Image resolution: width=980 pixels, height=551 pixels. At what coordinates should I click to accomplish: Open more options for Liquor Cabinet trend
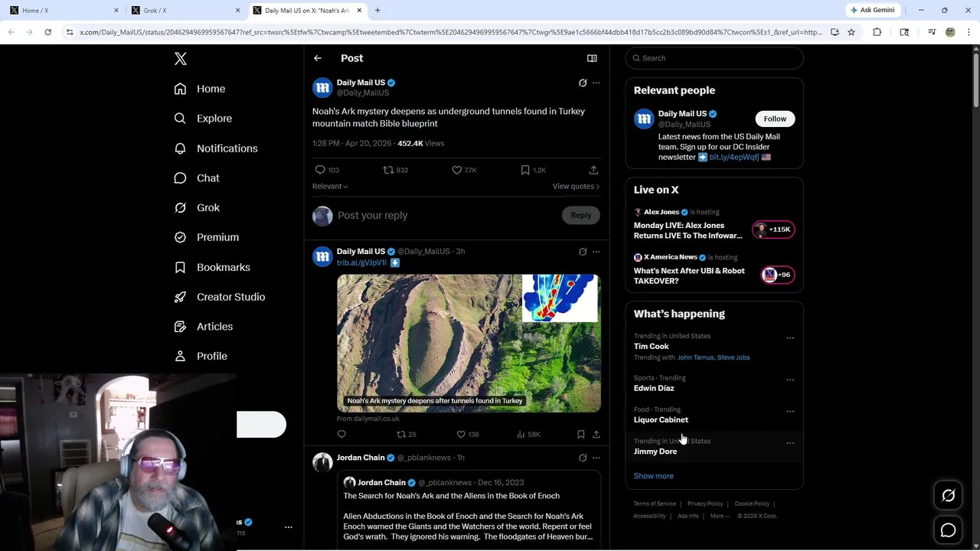coord(790,412)
